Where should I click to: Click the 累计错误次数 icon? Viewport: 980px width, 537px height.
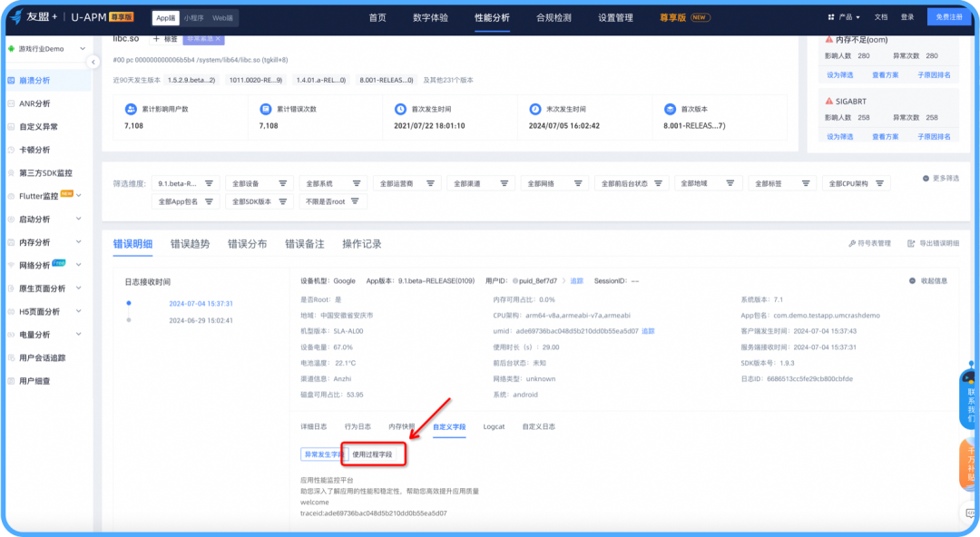point(266,110)
